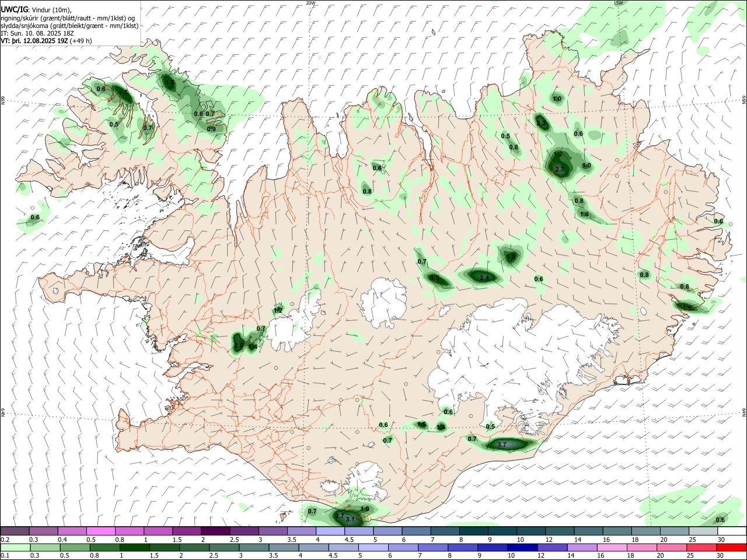Pick the bright magenta 0.5 swatch in snow scale
Viewport: 747px width, 560px height.
point(100,531)
